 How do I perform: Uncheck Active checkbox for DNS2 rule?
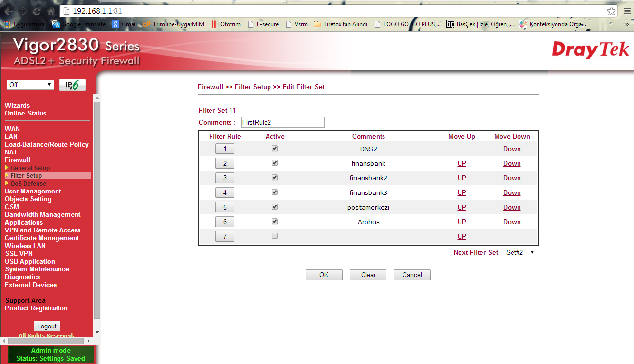[275, 148]
